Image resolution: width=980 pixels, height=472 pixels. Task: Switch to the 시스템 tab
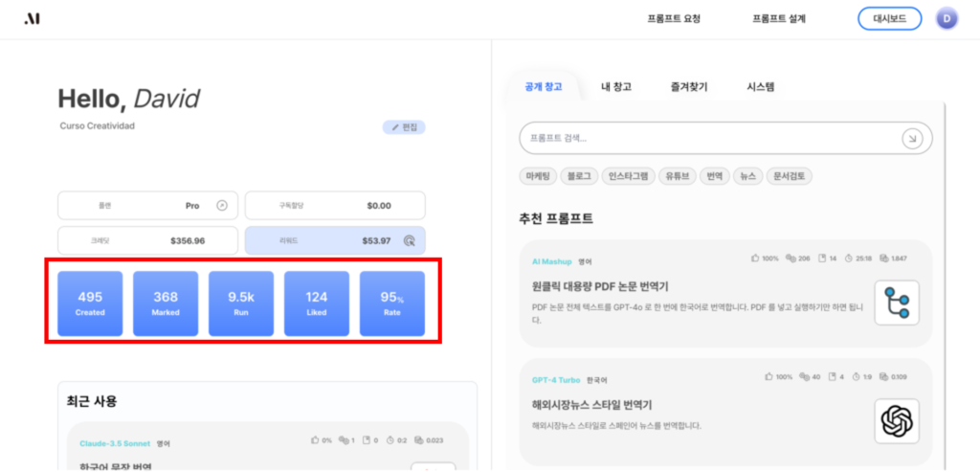[x=761, y=87]
